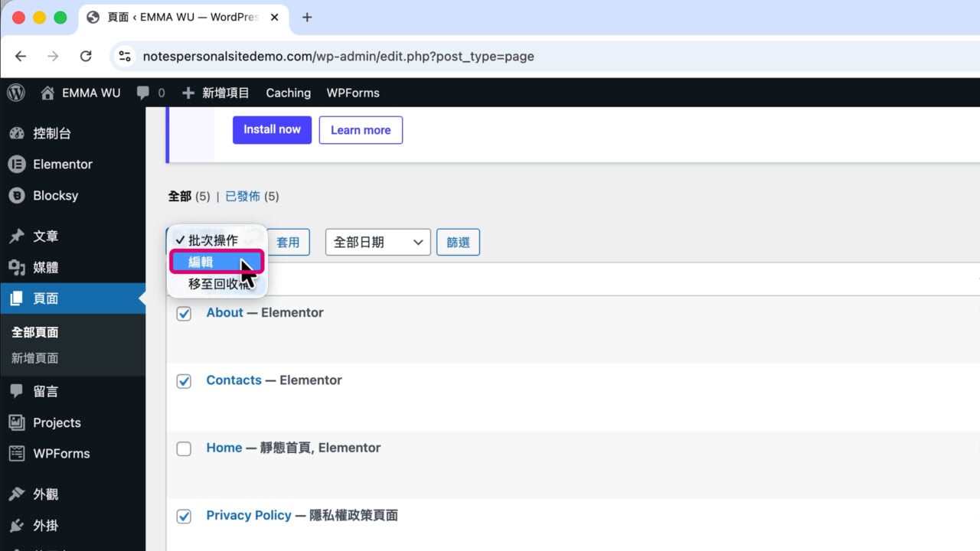Choose 移至回收桶 in bulk dropdown
This screenshot has width=980, height=551.
[x=217, y=283]
